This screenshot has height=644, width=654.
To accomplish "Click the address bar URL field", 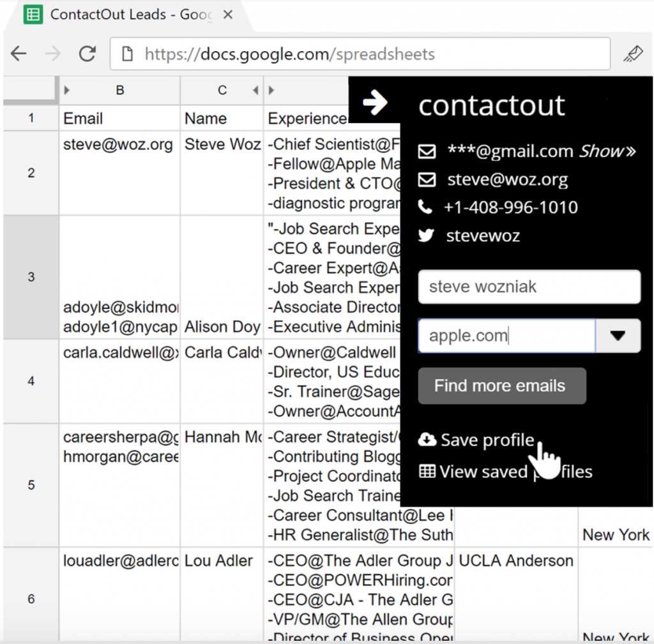I will pyautogui.click(x=360, y=54).
